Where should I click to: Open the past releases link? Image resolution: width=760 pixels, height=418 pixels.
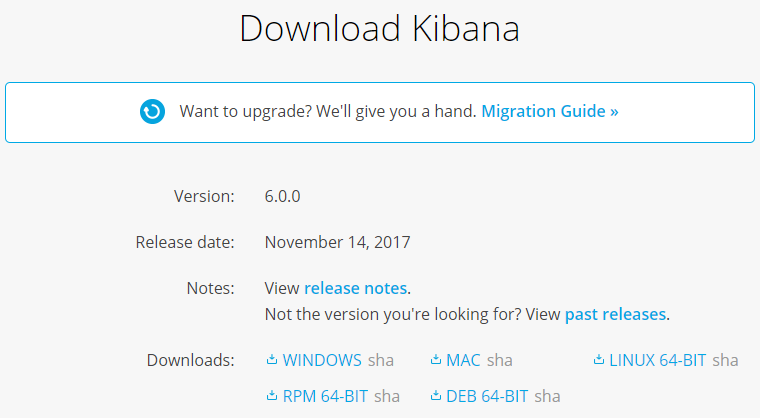point(616,314)
